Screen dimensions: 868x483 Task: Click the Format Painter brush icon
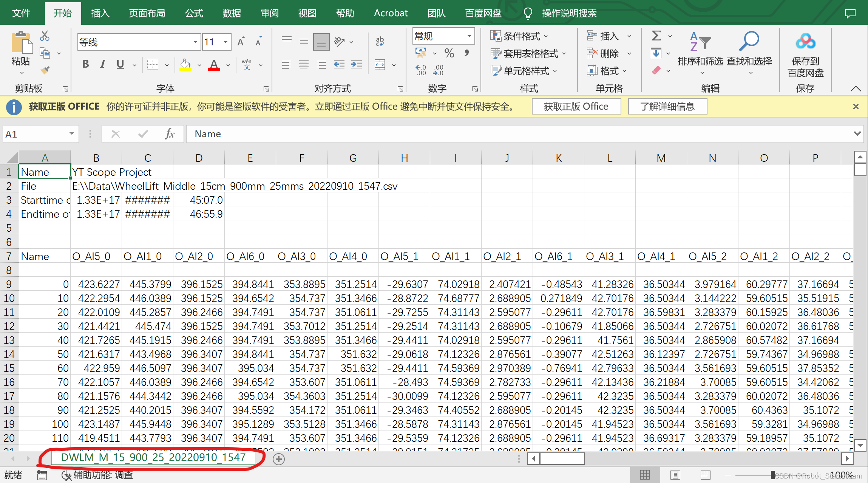click(x=45, y=70)
